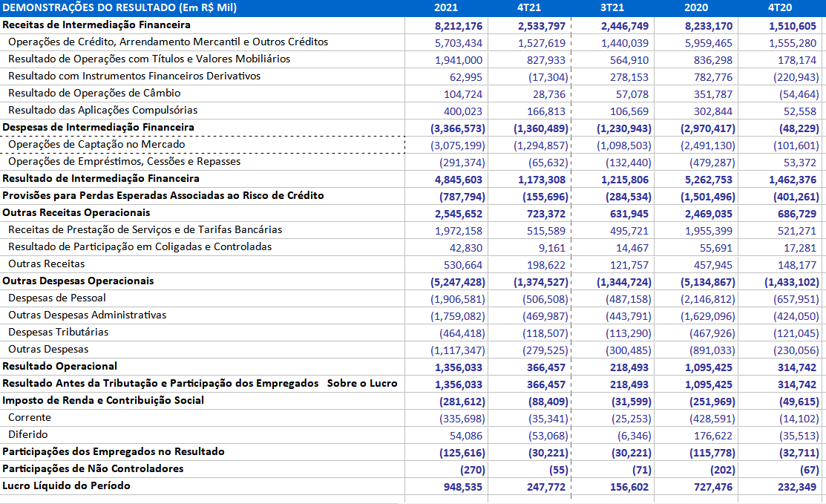
Task: Select "Resultado Operacional" row label
Action: coord(59,366)
